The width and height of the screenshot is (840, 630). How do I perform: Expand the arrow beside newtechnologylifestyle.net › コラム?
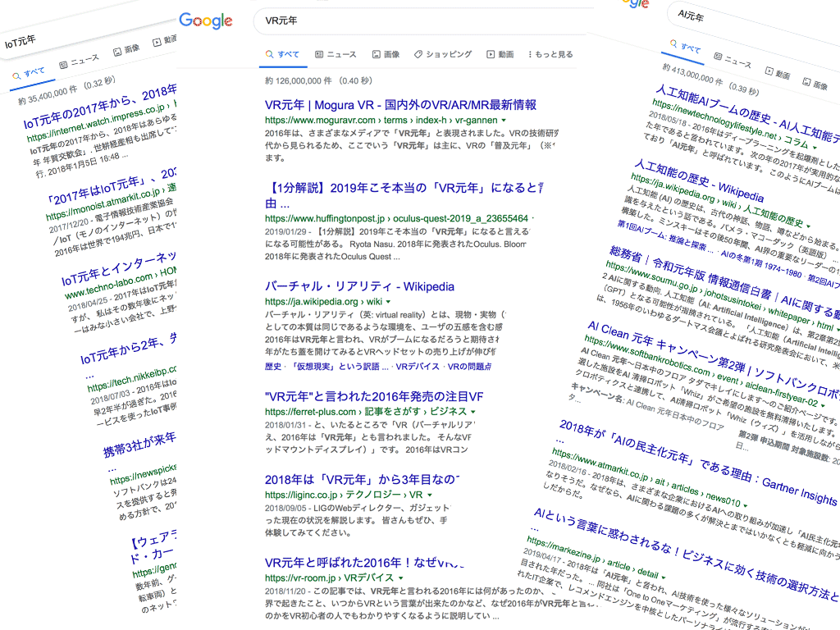(x=815, y=147)
